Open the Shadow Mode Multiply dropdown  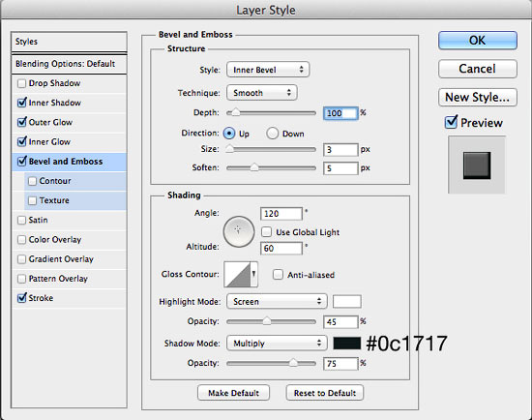(277, 343)
